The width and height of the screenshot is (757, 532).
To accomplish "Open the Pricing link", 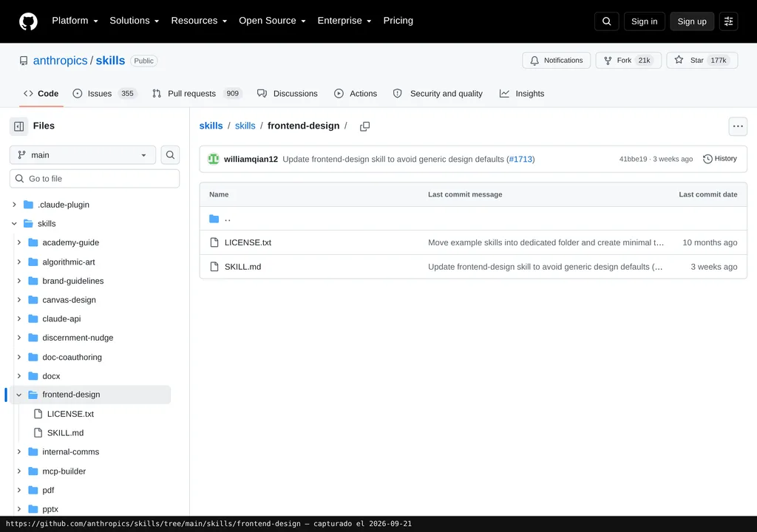I will (x=398, y=21).
